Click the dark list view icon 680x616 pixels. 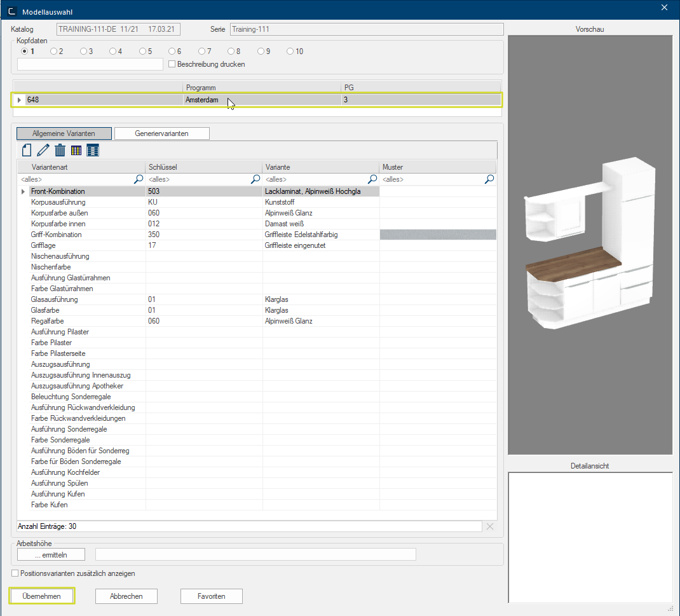93,151
